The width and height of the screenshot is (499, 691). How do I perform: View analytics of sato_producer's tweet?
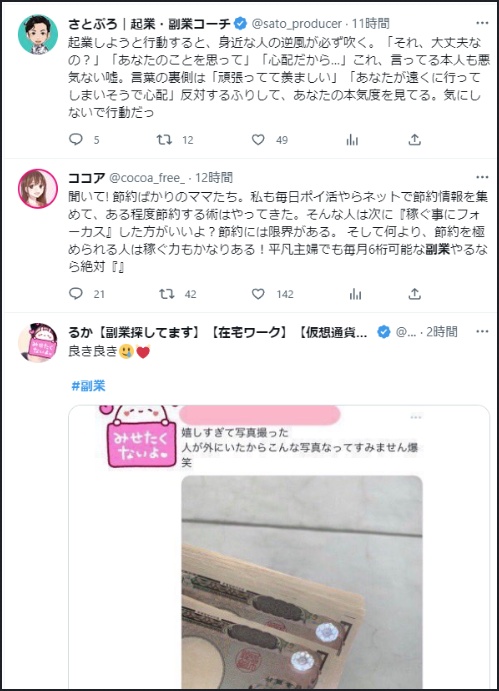352,140
